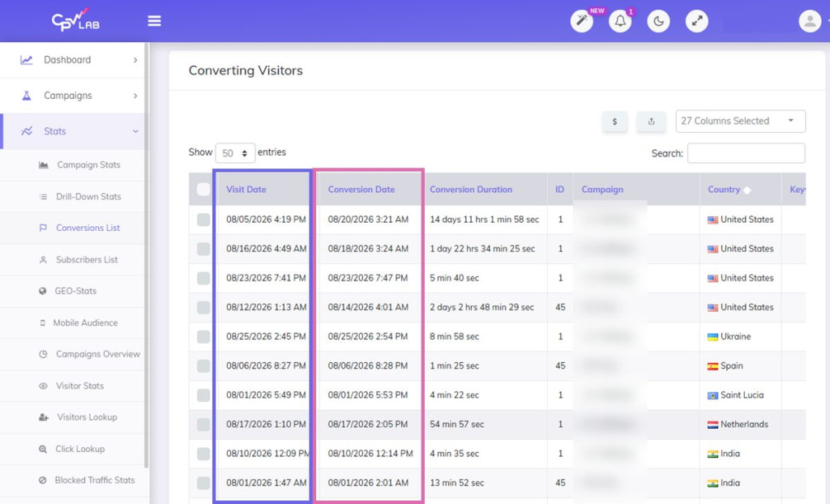Viewport: 830px width, 504px height.
Task: Open the user account dropdown arrow
Action: tap(828, 21)
